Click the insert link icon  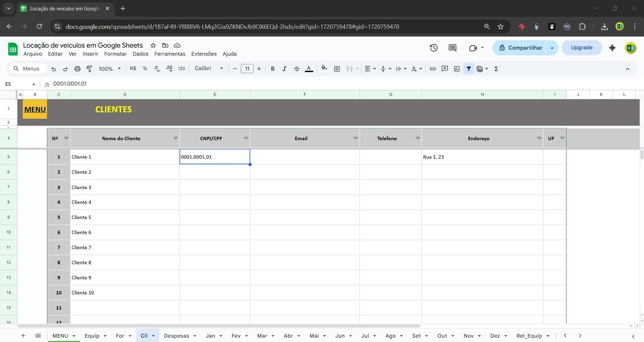coord(433,69)
